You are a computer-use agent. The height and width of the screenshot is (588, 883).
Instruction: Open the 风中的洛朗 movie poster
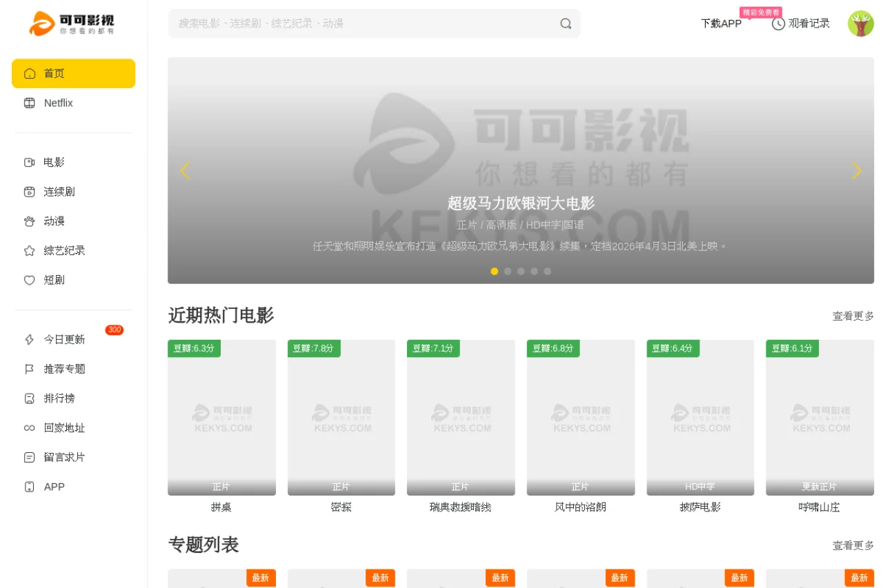pos(581,418)
